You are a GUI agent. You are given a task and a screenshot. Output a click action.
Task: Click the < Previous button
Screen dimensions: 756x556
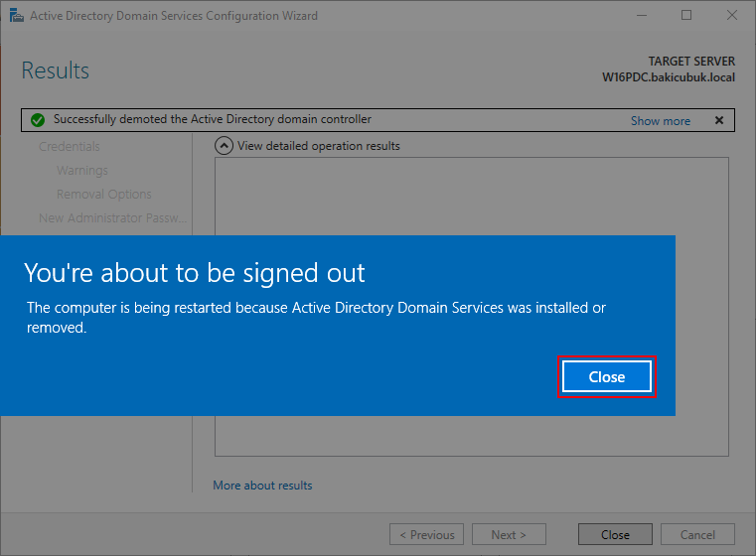click(x=427, y=534)
